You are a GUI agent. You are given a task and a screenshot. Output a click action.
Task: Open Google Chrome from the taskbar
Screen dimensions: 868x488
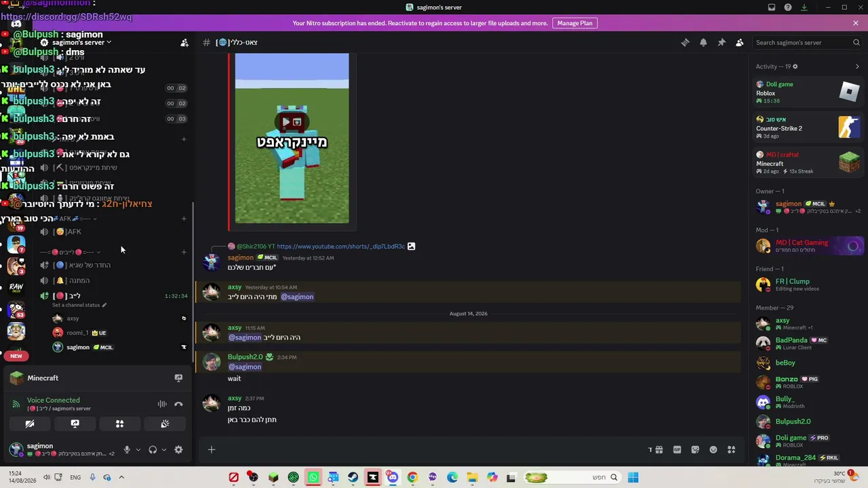point(412,477)
